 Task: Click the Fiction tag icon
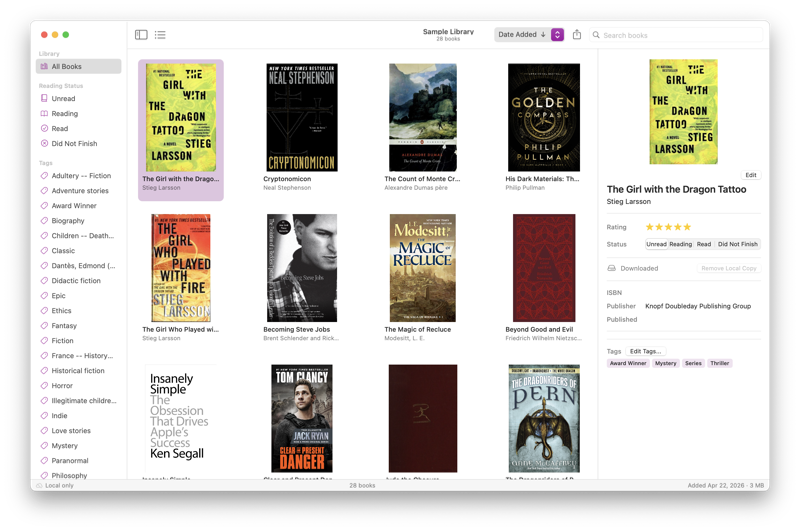44,340
